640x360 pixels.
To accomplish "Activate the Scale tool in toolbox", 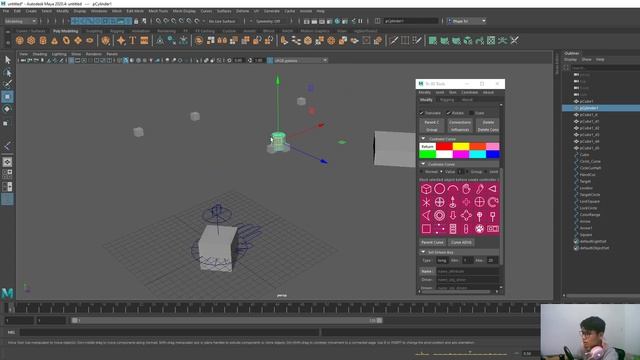I will 7,123.
